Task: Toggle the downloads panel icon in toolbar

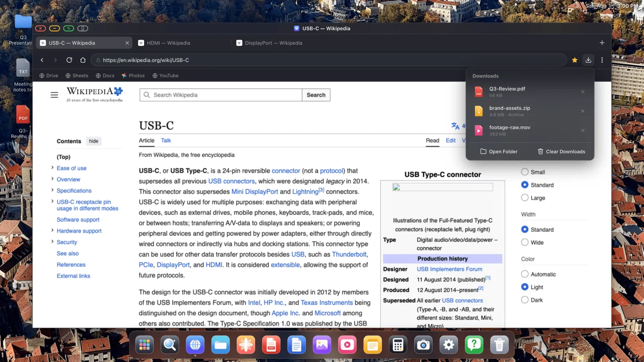Action: point(588,60)
